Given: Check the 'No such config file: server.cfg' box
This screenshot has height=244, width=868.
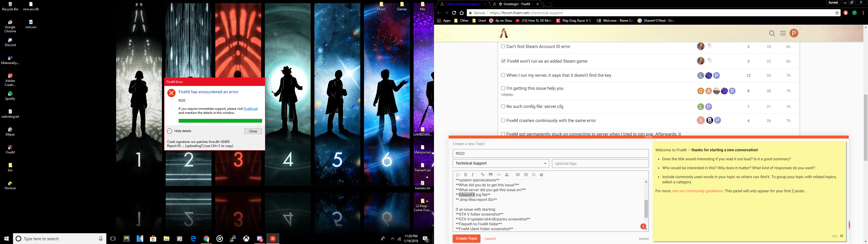Looking at the screenshot, I should [x=503, y=107].
